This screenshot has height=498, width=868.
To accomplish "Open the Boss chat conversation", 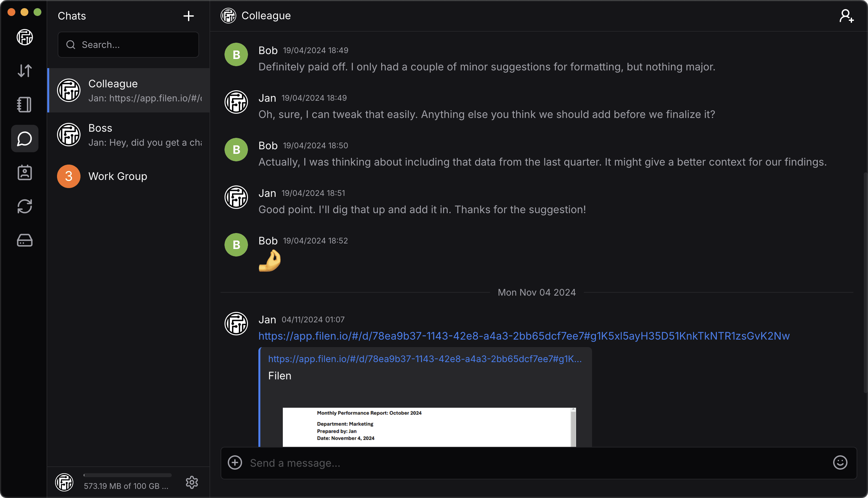I will pyautogui.click(x=129, y=135).
